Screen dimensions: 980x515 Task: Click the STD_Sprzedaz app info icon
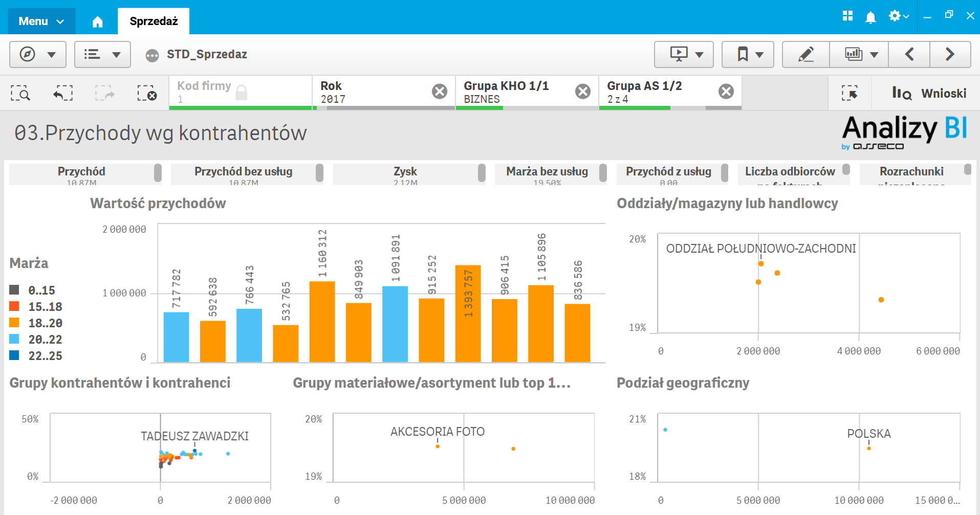pyautogui.click(x=152, y=55)
